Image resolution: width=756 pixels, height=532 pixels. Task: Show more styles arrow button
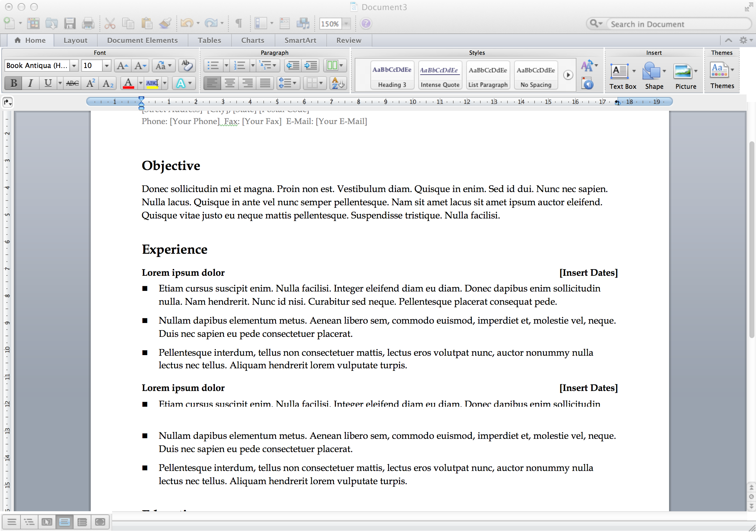(x=568, y=75)
